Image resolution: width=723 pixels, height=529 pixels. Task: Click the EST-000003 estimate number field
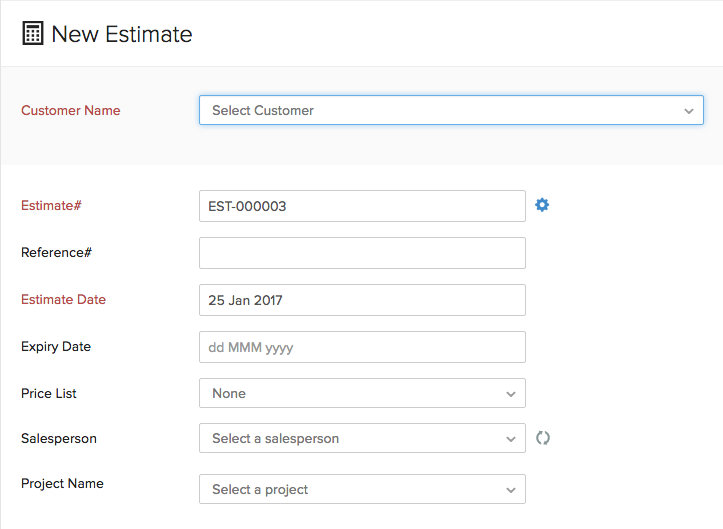tap(362, 206)
